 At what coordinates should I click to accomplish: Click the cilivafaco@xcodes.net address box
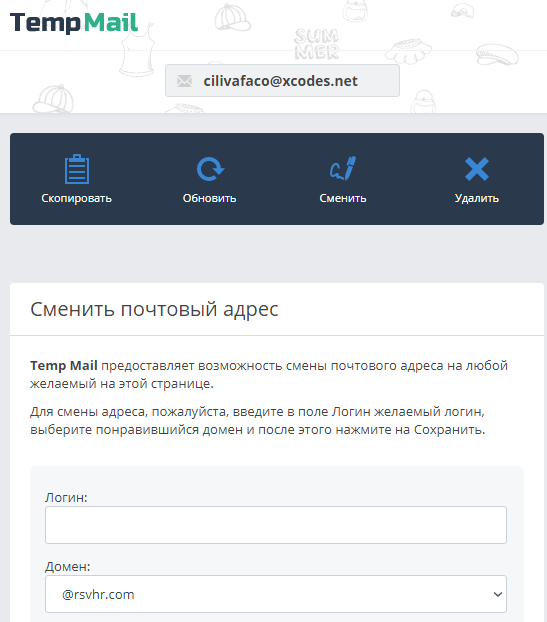(x=282, y=81)
